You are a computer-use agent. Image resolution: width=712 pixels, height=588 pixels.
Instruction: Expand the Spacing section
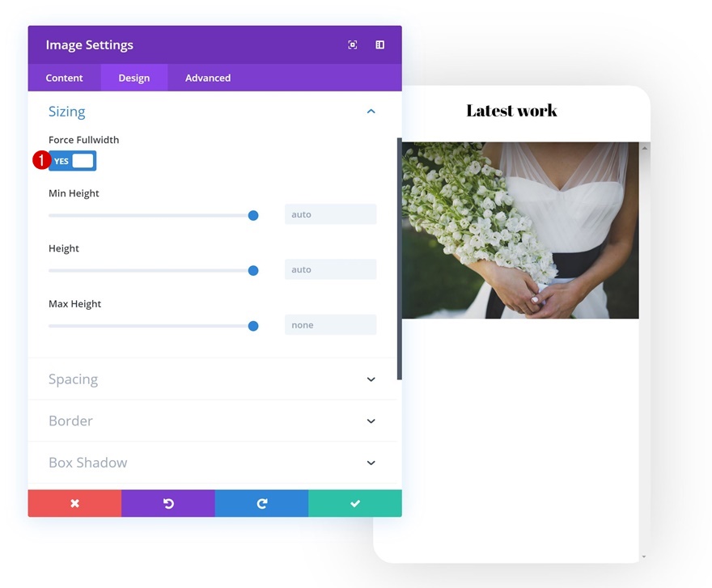(x=213, y=379)
